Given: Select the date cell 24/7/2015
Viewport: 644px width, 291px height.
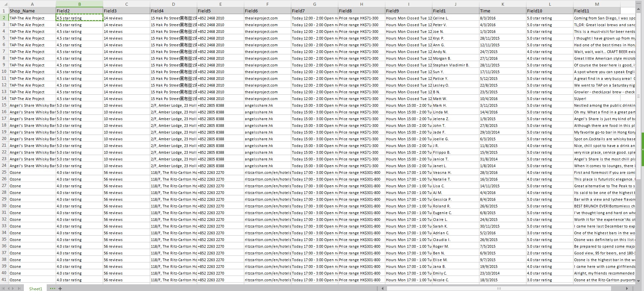Looking at the screenshot, I should [503, 52].
